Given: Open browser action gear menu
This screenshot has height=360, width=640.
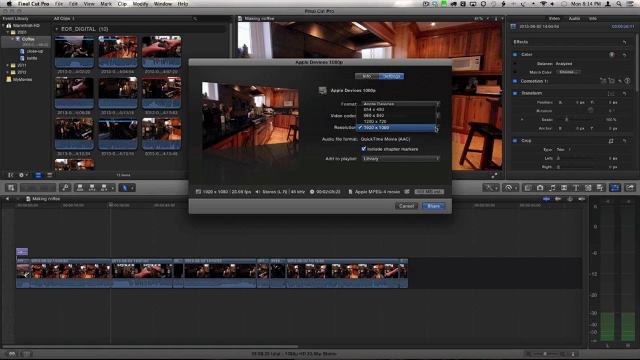Looking at the screenshot, I should (x=22, y=175).
